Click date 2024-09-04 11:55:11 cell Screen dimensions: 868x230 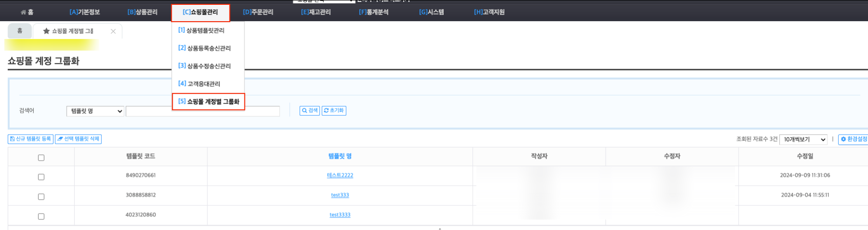point(805,195)
